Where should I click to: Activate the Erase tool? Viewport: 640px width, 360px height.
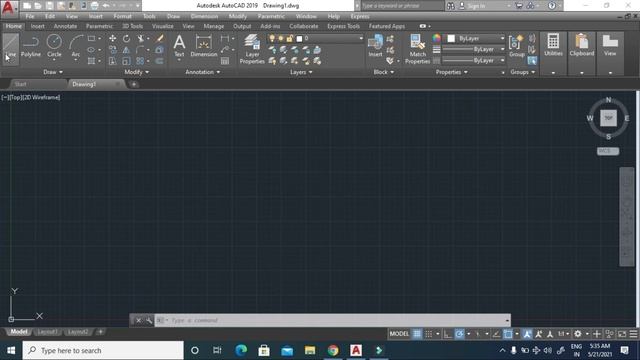[160, 38]
